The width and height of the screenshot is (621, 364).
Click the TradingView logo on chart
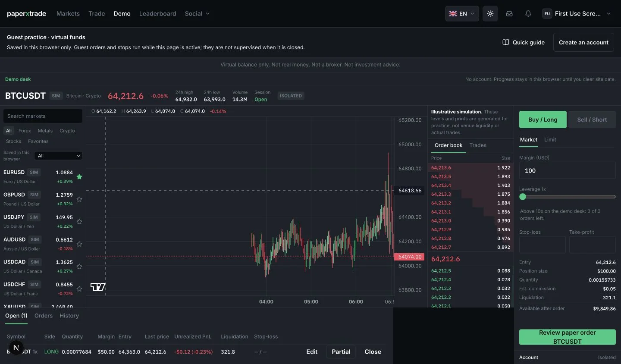pos(98,287)
